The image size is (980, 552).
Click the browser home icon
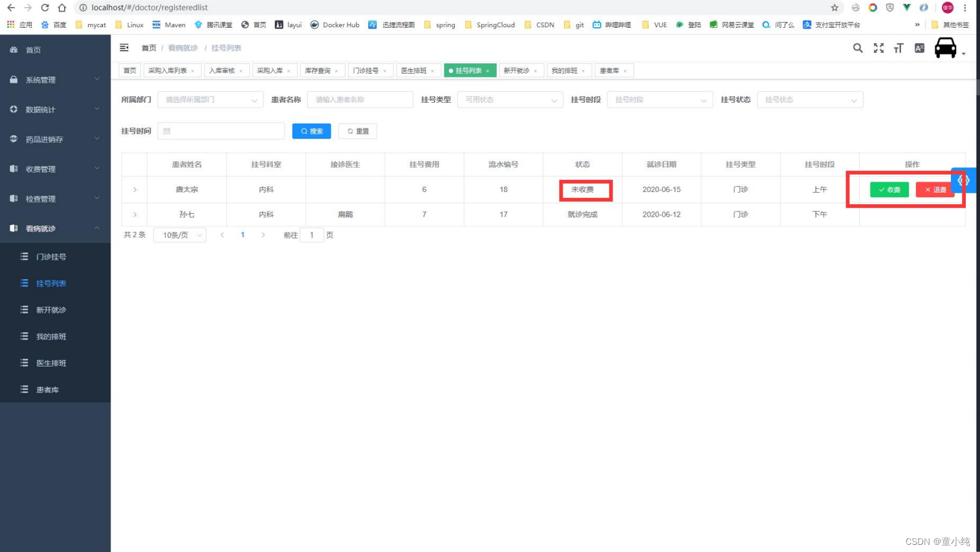point(61,8)
